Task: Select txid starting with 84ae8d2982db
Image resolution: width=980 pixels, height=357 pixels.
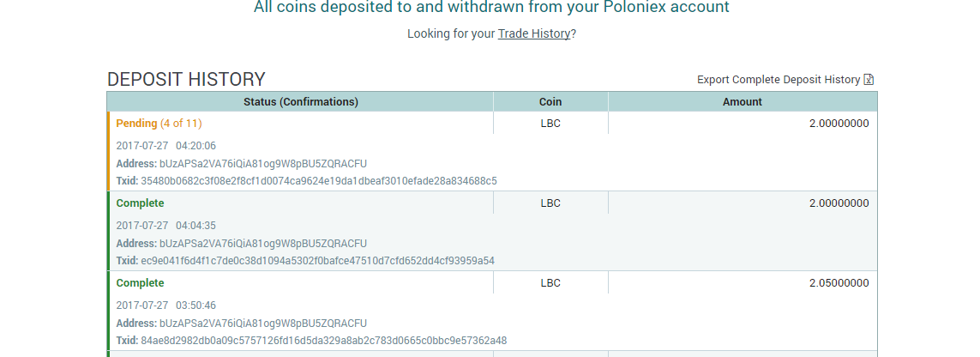Action: [323, 341]
